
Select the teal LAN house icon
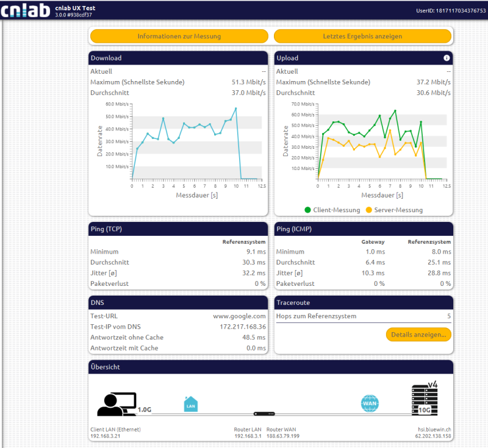click(191, 404)
